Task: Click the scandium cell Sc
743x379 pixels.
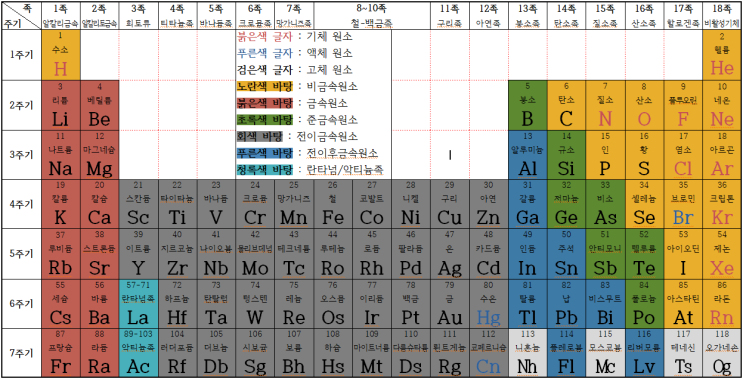Action: point(138,204)
